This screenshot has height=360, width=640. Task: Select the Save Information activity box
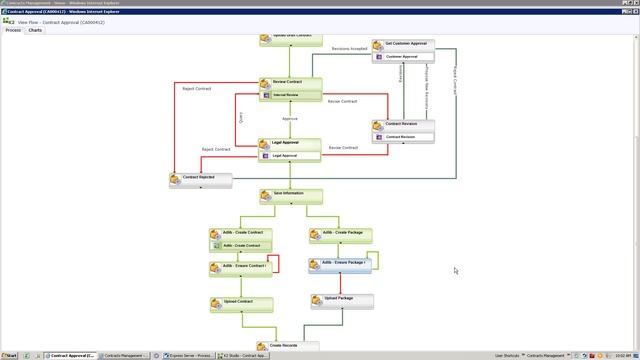[x=291, y=196]
